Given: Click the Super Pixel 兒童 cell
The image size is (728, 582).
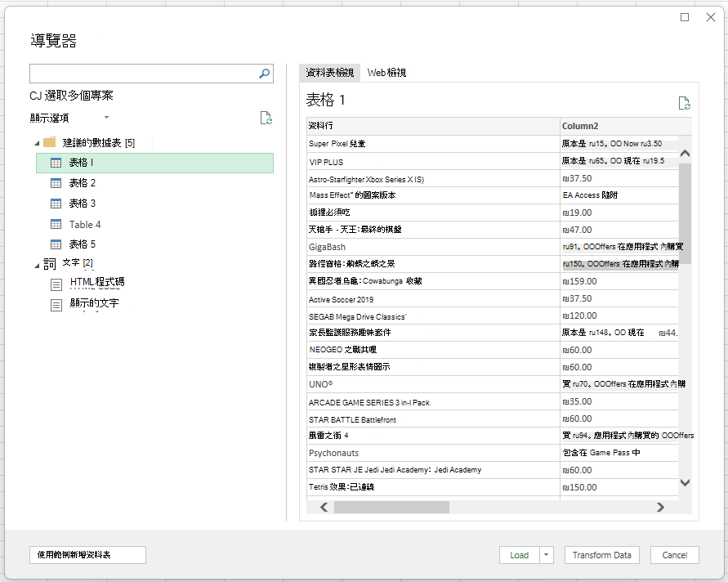Looking at the screenshot, I should coord(433,144).
